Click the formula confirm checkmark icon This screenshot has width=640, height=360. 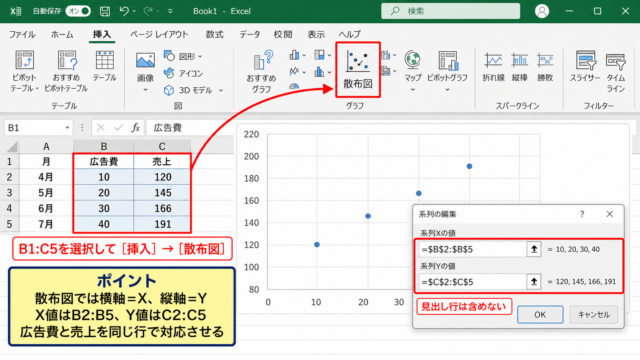coord(118,128)
